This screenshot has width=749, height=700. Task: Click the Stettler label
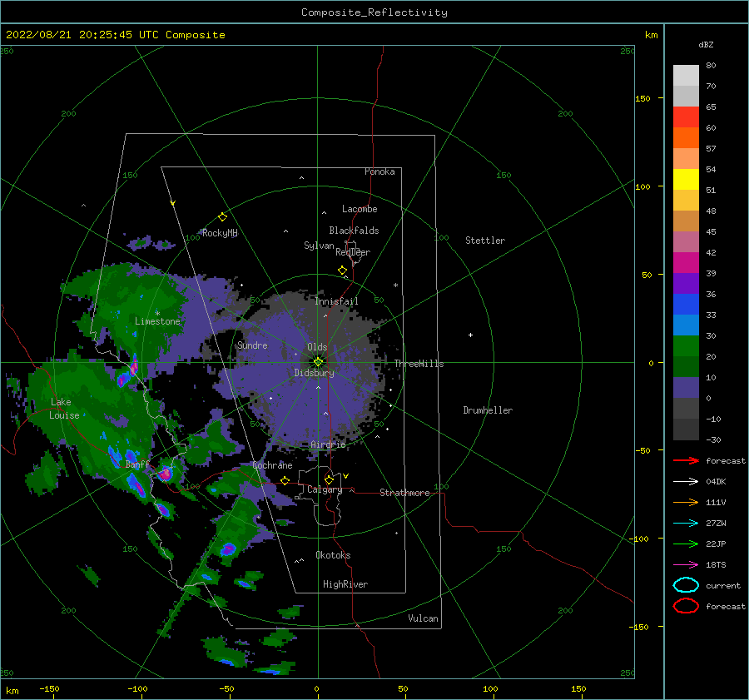click(485, 241)
